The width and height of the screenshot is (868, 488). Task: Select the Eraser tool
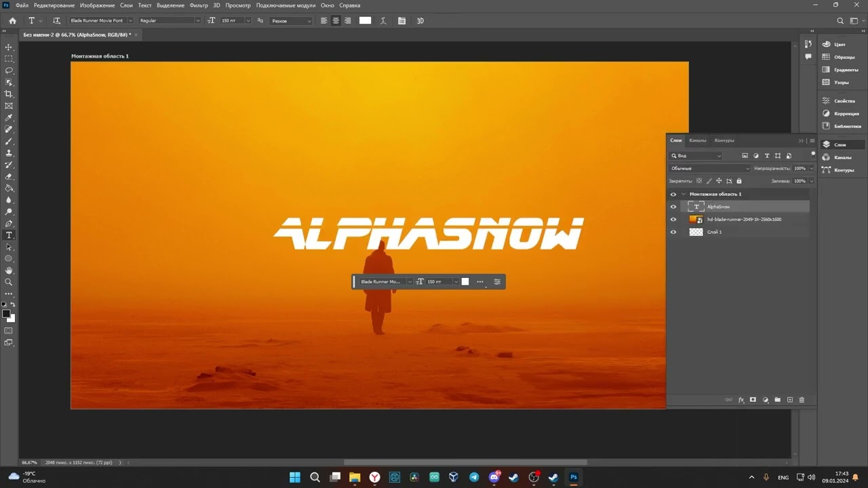click(9, 176)
